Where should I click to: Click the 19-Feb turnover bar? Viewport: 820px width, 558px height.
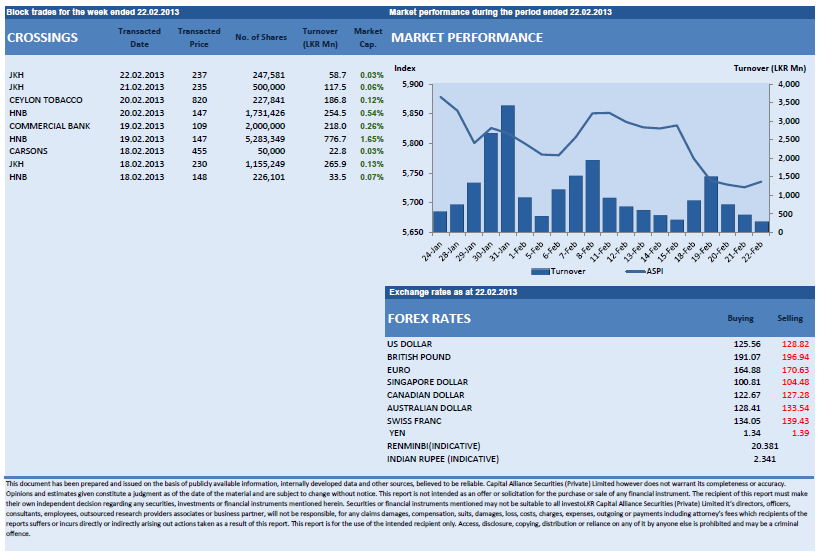pyautogui.click(x=711, y=204)
